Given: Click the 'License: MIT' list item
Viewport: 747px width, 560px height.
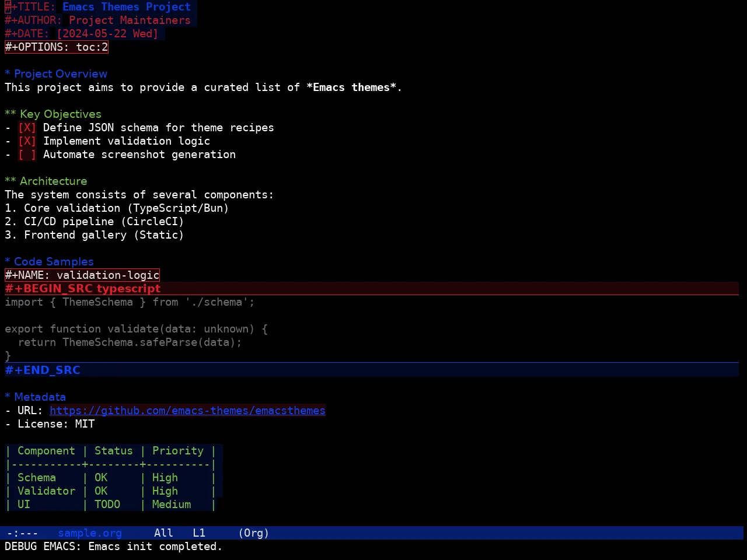Looking at the screenshot, I should coord(50,424).
